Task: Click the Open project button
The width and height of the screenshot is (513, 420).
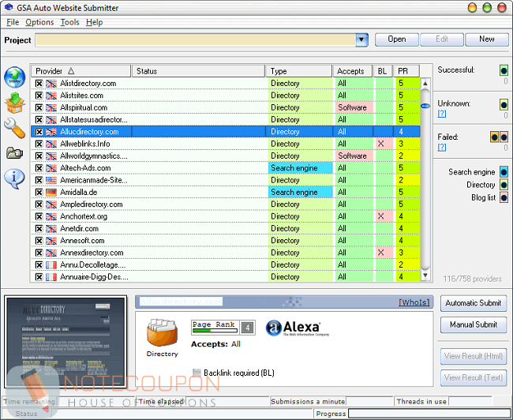Action: point(397,39)
